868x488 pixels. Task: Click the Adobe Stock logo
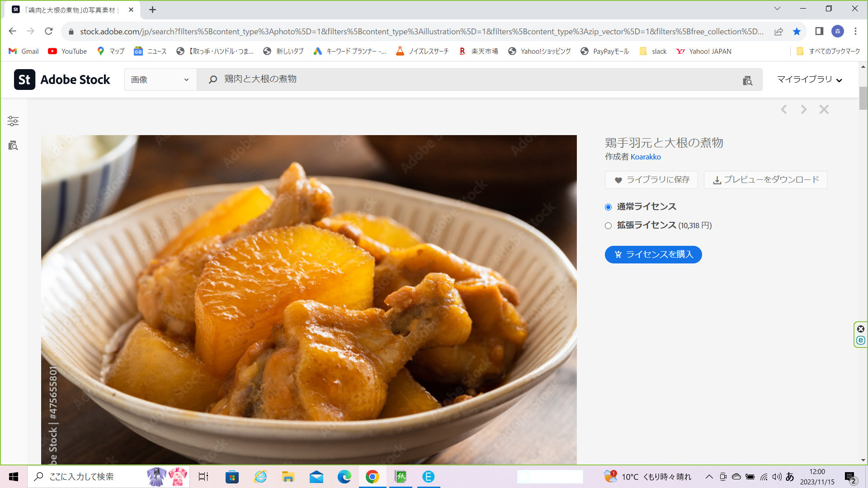click(x=62, y=80)
